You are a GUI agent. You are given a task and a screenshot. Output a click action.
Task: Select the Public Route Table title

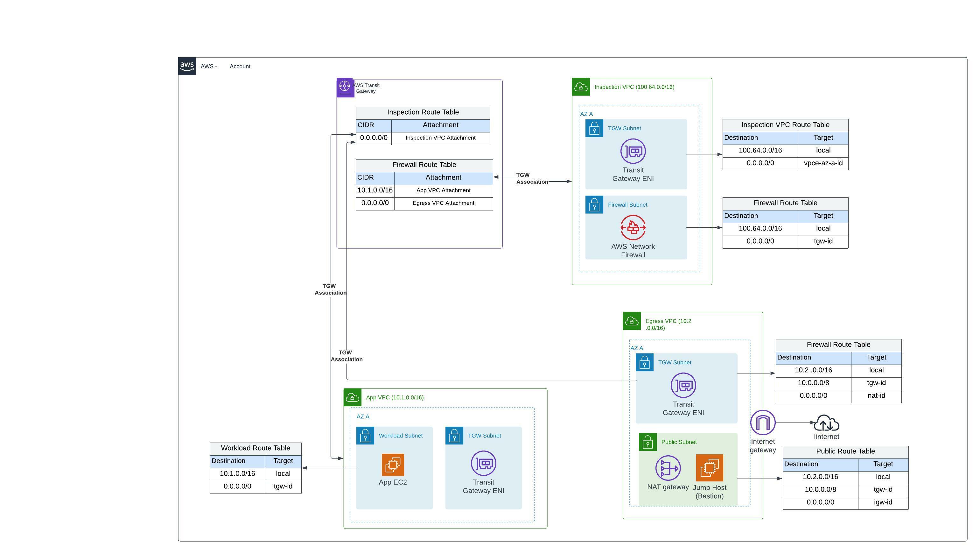pos(845,451)
